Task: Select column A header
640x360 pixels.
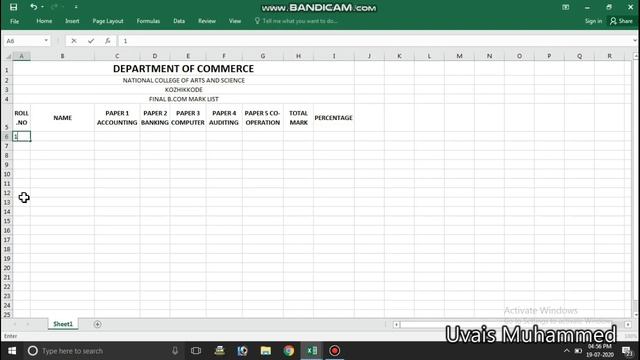Action: (22, 56)
